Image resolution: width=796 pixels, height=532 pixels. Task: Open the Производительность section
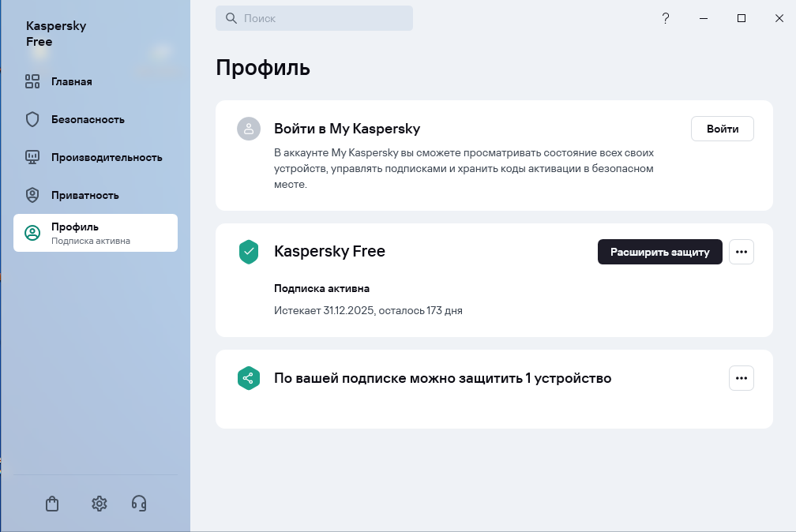coord(106,157)
